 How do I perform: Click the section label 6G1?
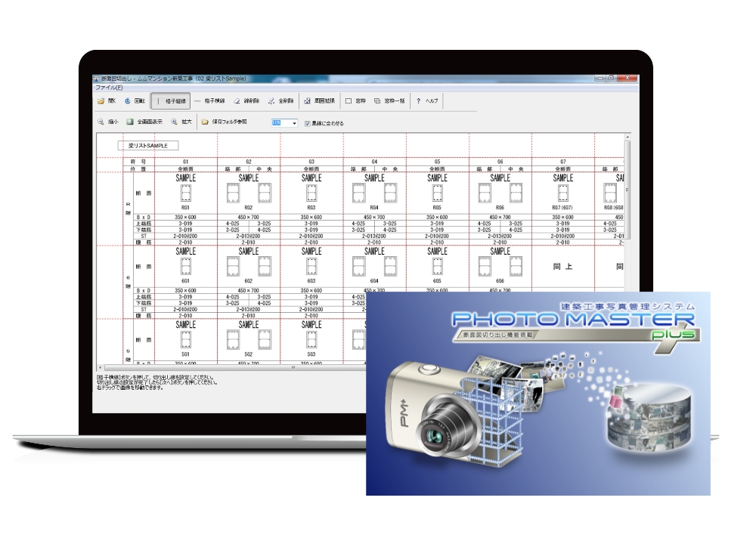[x=186, y=281]
